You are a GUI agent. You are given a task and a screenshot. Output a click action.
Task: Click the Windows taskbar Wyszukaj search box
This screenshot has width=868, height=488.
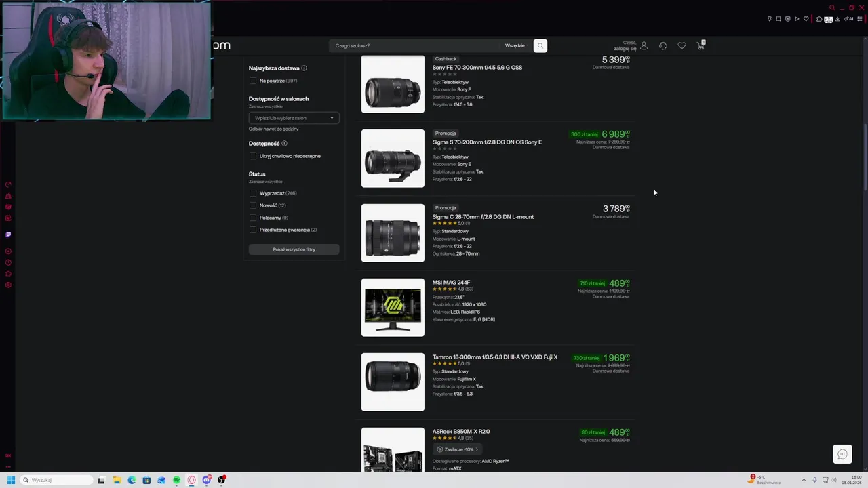(56, 480)
